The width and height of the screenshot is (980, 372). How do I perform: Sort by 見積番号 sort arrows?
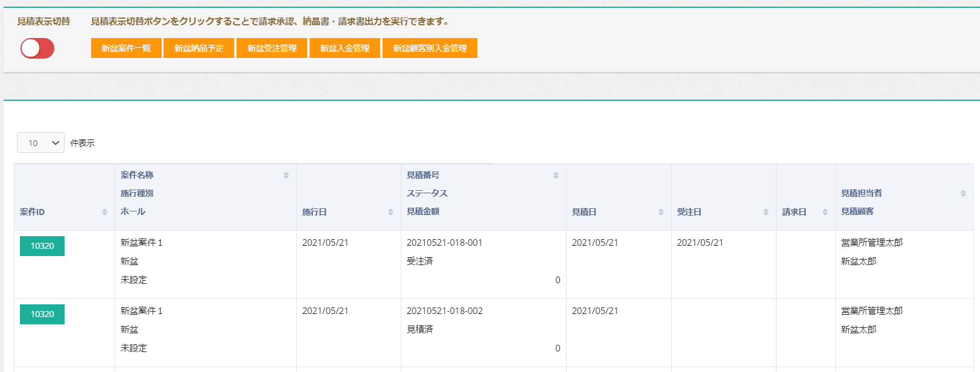coord(556,175)
